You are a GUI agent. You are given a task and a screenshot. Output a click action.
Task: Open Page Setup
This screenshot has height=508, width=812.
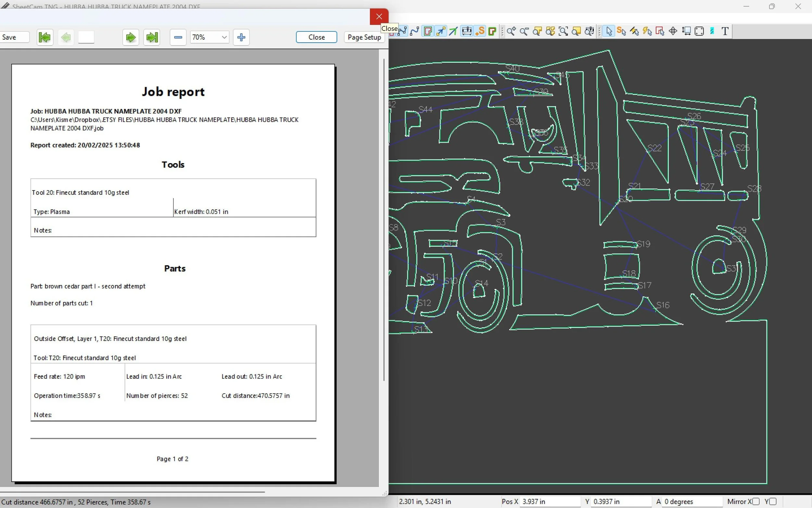click(x=364, y=37)
